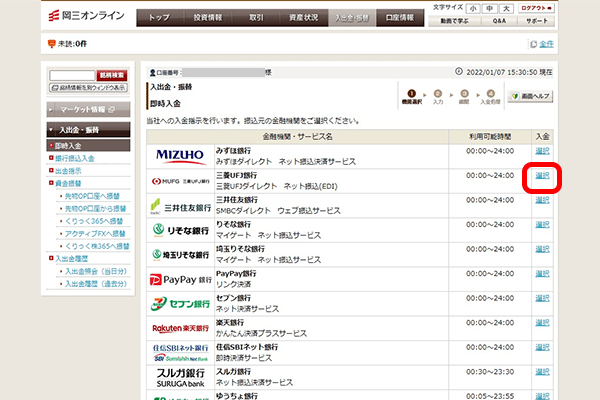
Task: Click the 埼玉りそな銀行 logo
Action: pos(181,255)
